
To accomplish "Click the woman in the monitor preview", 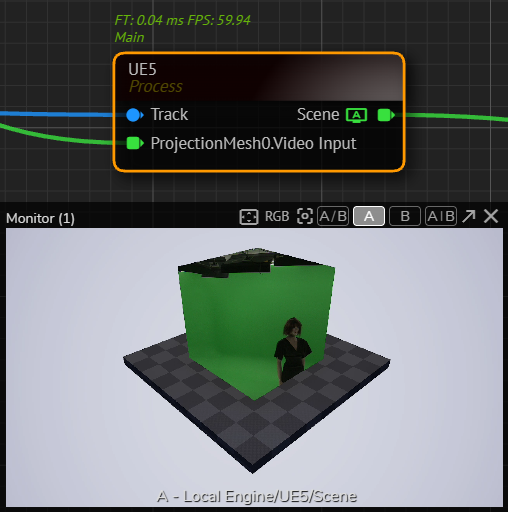I will click(x=292, y=350).
